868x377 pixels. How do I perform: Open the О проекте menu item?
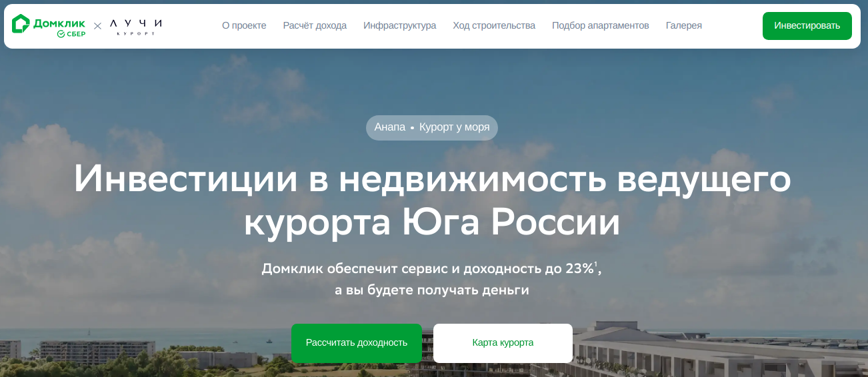click(244, 25)
